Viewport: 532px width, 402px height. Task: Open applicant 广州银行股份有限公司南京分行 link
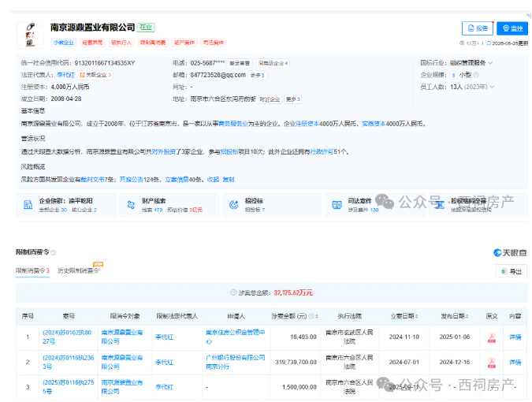coord(235,362)
